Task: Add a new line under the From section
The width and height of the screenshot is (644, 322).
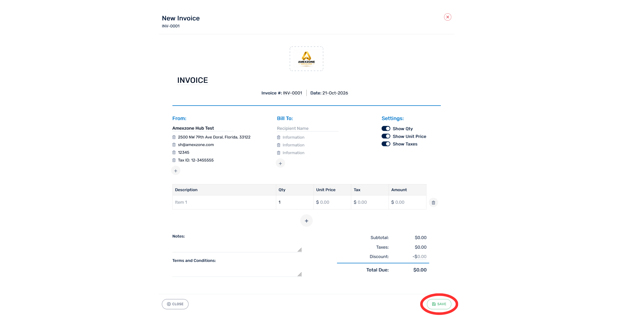Action: [x=176, y=171]
